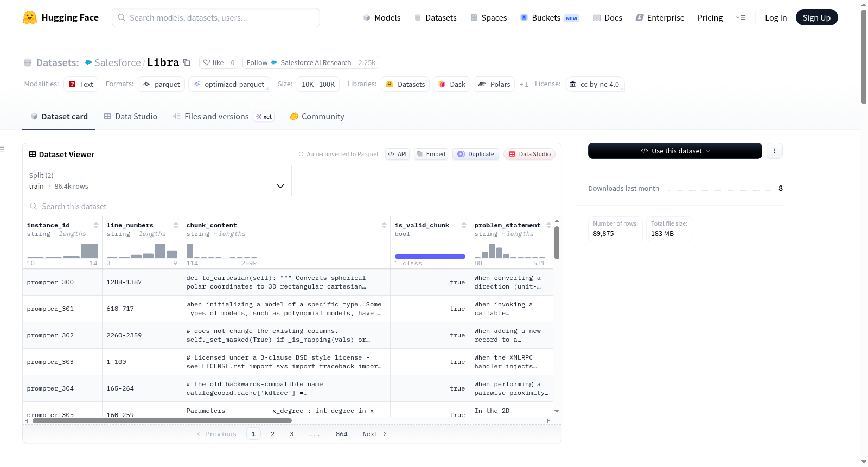The image size is (868, 467).
Task: Click the Text modality tag
Action: pyautogui.click(x=81, y=84)
